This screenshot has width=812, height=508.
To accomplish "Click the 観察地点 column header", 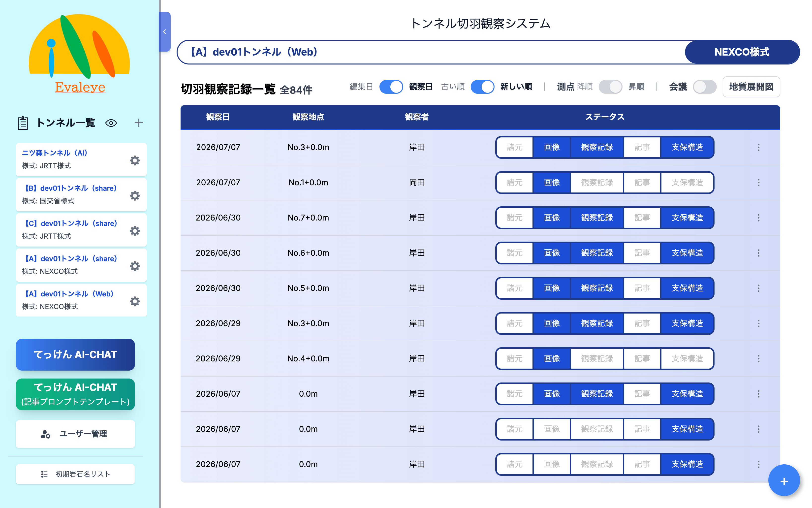I will [x=308, y=117].
